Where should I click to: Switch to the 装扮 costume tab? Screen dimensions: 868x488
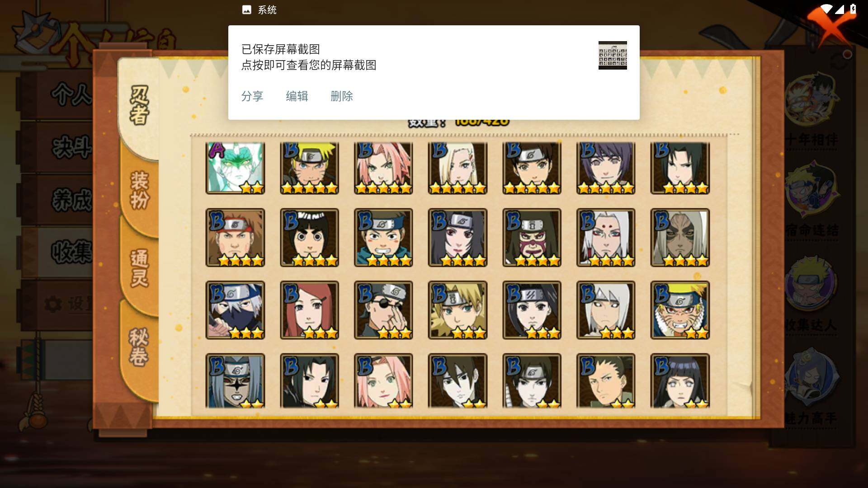click(139, 190)
